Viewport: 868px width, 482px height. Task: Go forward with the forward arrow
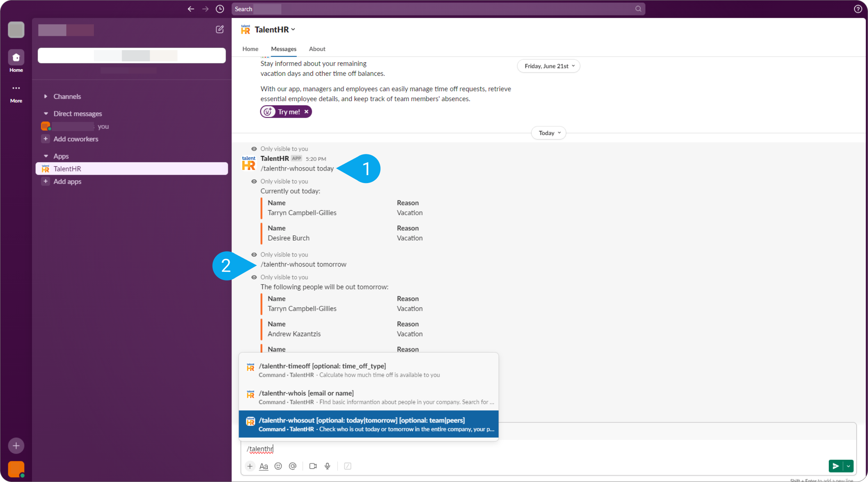205,9
